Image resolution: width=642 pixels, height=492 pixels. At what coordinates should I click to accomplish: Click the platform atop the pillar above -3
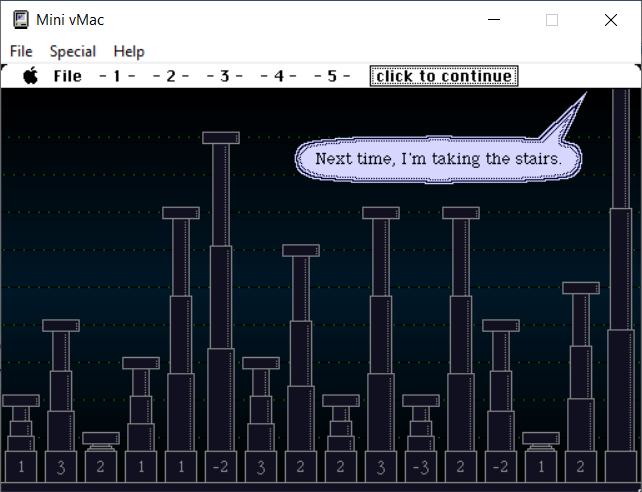pos(421,400)
